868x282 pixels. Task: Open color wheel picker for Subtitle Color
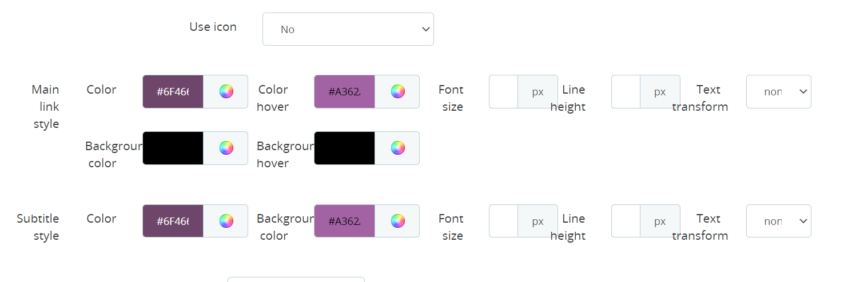click(x=226, y=221)
